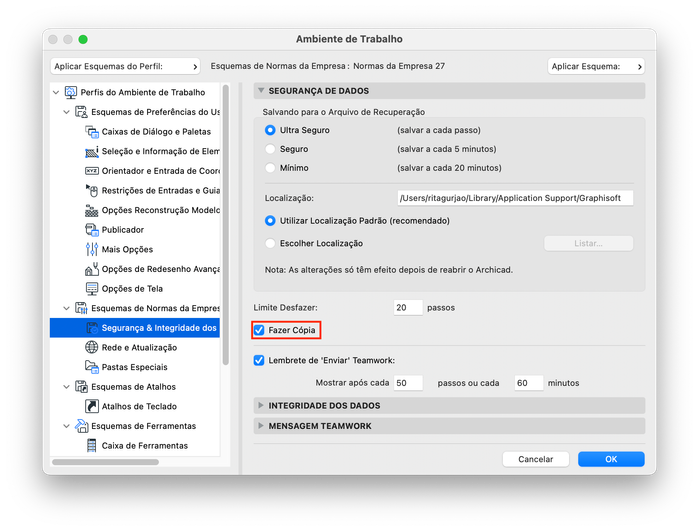The image size is (699, 531).
Task: Select Mínimo save every 20 minutes
Action: tap(270, 168)
